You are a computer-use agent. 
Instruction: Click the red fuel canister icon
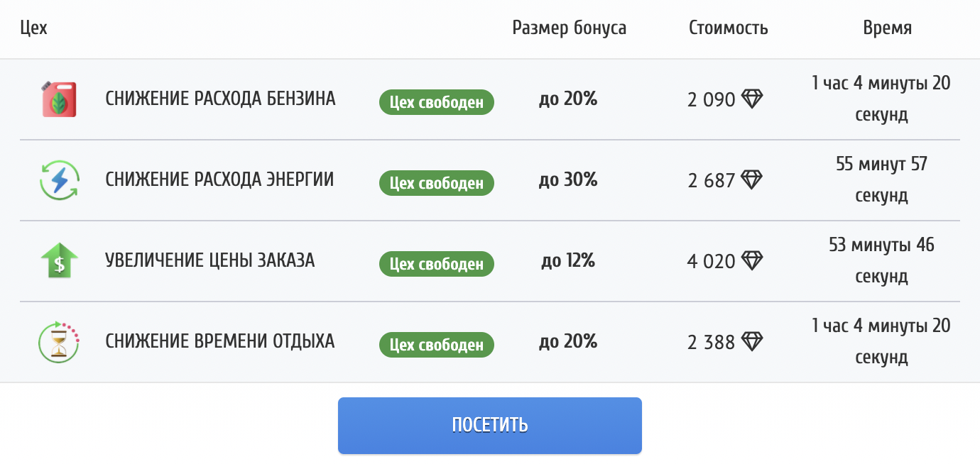pyautogui.click(x=59, y=99)
